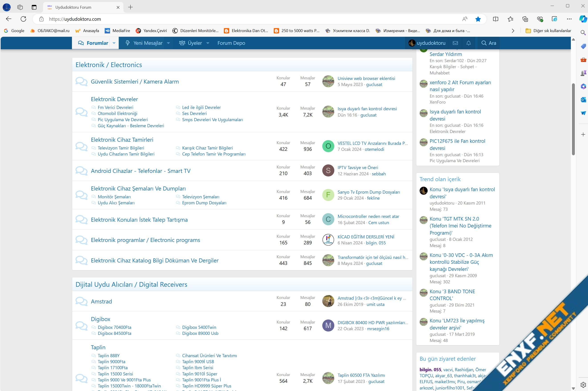Open split screen icon in toolbar
Image resolution: width=588 pixels, height=391 pixels.
point(496,19)
